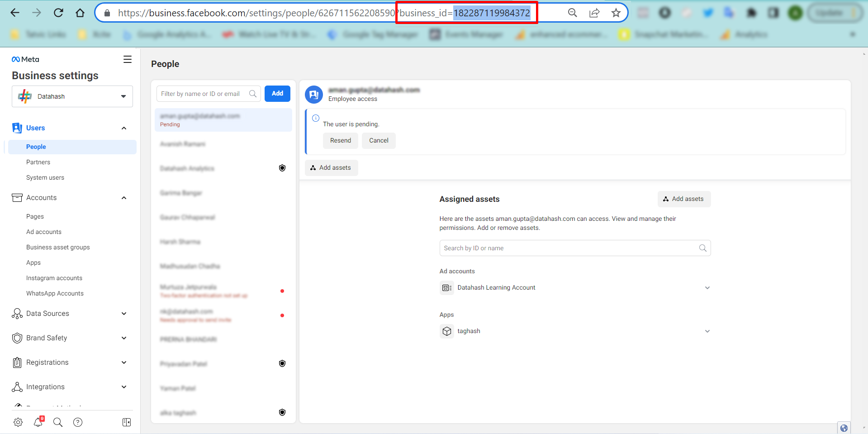The height and width of the screenshot is (434, 868).
Task: Click Add assets beside Assigned assets
Action: pyautogui.click(x=684, y=199)
